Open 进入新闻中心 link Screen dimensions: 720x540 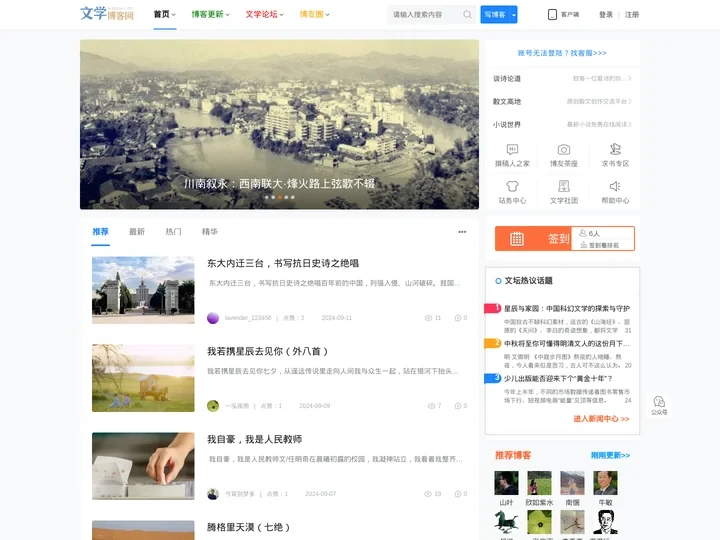[x=601, y=419]
